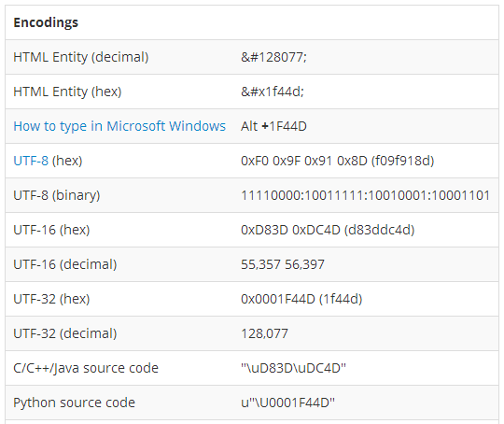This screenshot has height=424, width=504.
Task: Click the C/C++/Java source code string
Action: coord(293,368)
